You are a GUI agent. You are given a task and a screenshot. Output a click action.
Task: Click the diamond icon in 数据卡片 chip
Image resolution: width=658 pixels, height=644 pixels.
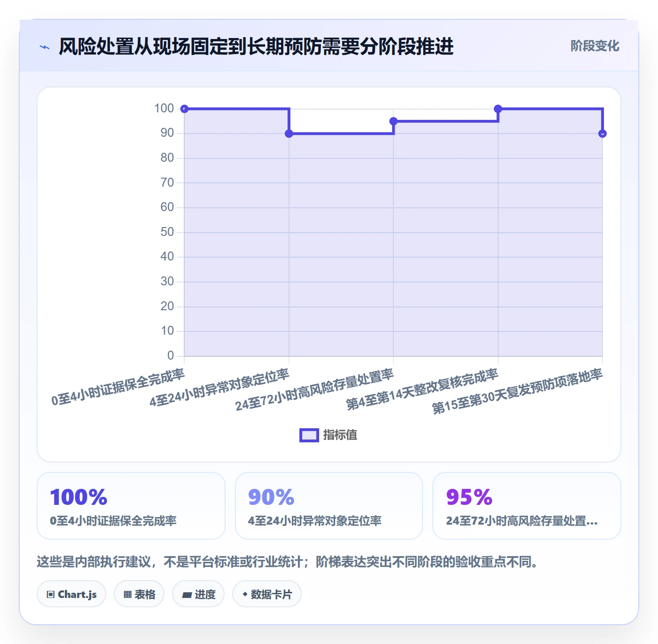245,594
